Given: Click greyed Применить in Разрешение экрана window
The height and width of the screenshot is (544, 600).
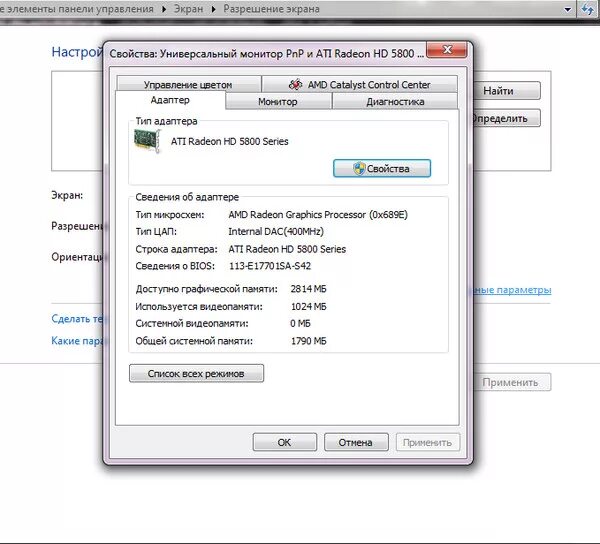Looking at the screenshot, I should [x=512, y=382].
